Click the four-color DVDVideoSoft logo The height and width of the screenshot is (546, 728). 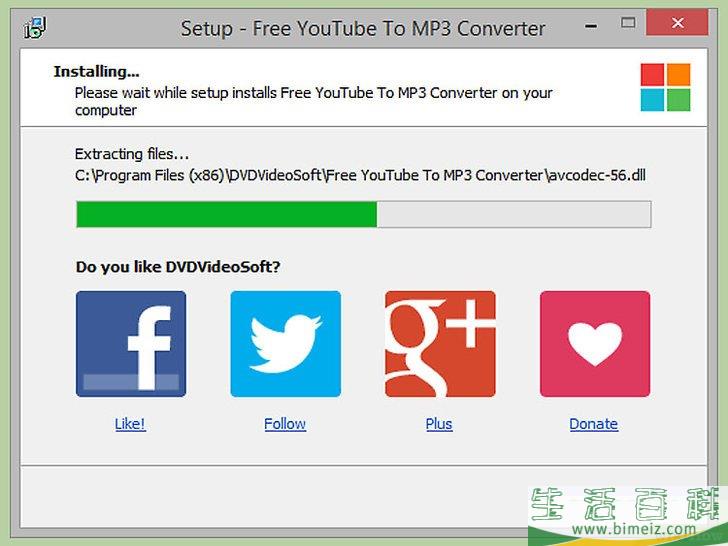point(665,87)
